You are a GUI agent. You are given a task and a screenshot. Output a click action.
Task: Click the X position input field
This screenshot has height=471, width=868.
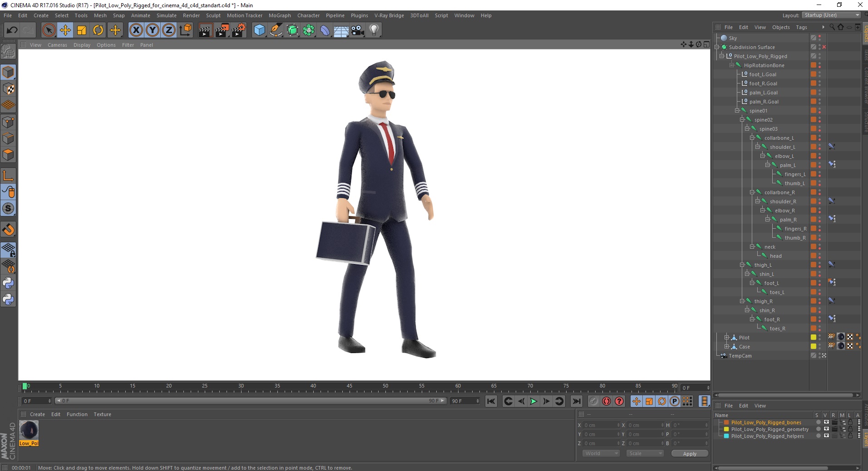(602, 425)
